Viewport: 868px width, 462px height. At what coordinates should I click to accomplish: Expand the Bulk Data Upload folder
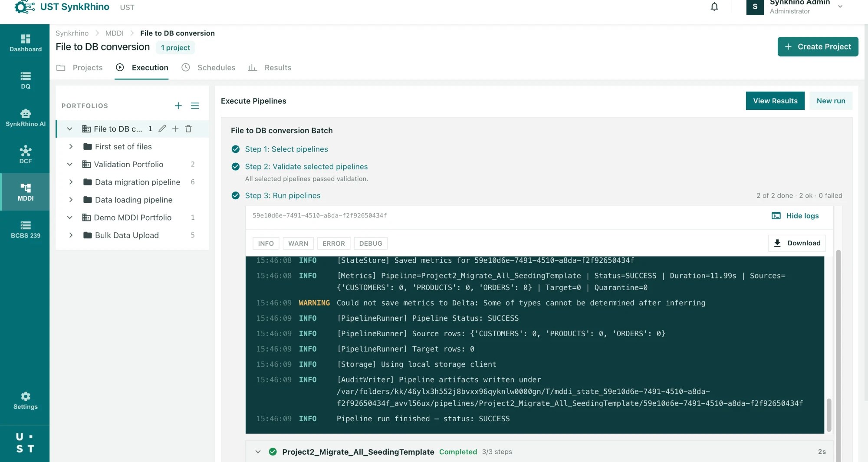click(71, 235)
